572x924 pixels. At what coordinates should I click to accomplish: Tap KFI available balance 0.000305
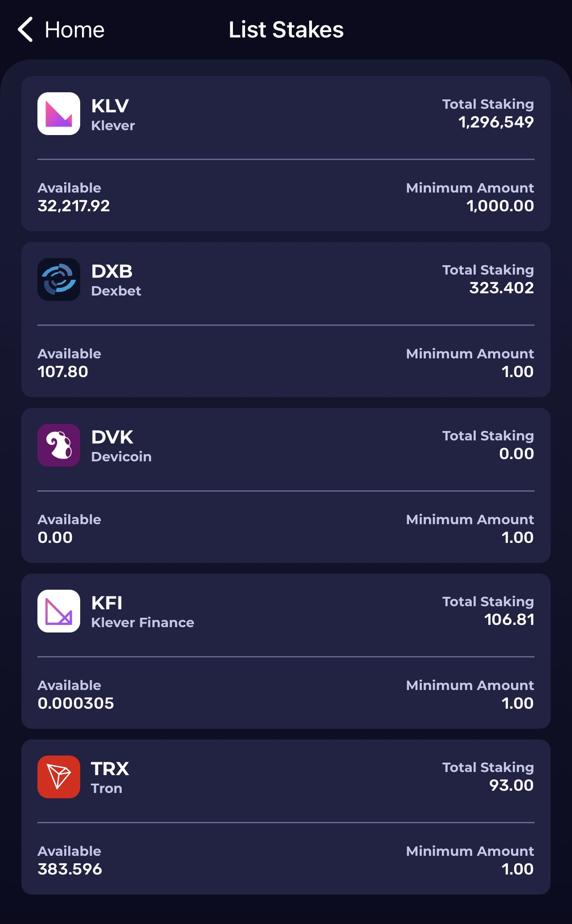point(76,703)
